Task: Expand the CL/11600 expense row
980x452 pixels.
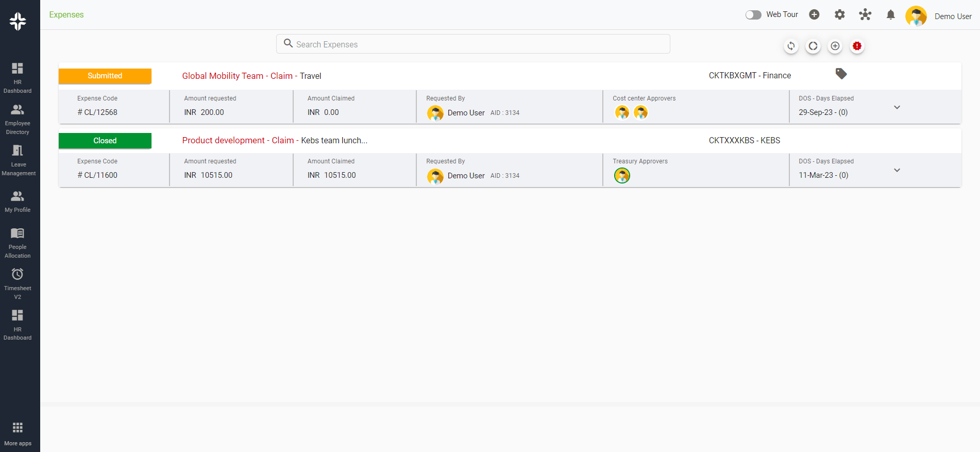Action: click(897, 170)
